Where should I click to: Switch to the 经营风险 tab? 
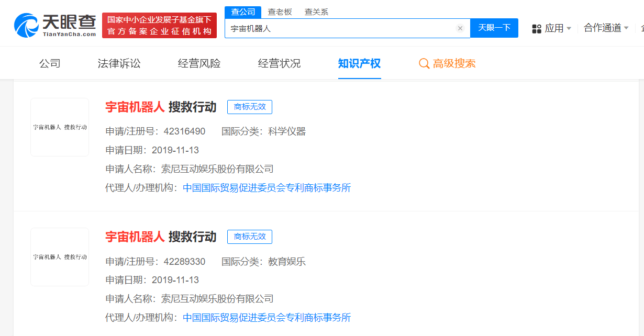(x=199, y=64)
